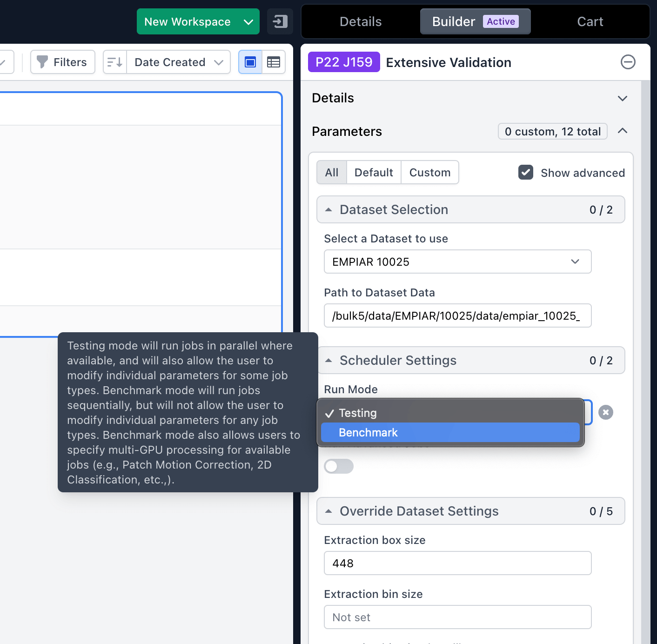Click the Extraction bin size field
The height and width of the screenshot is (644, 657).
pyautogui.click(x=458, y=617)
